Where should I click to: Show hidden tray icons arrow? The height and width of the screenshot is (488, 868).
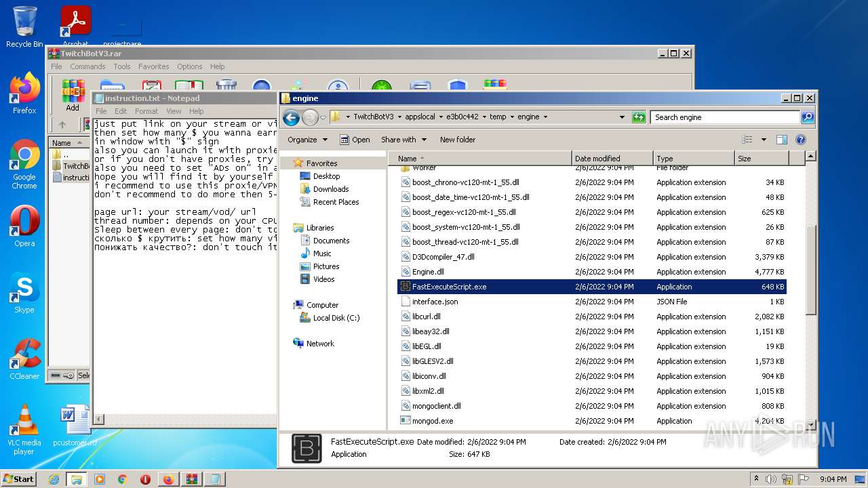(x=756, y=479)
